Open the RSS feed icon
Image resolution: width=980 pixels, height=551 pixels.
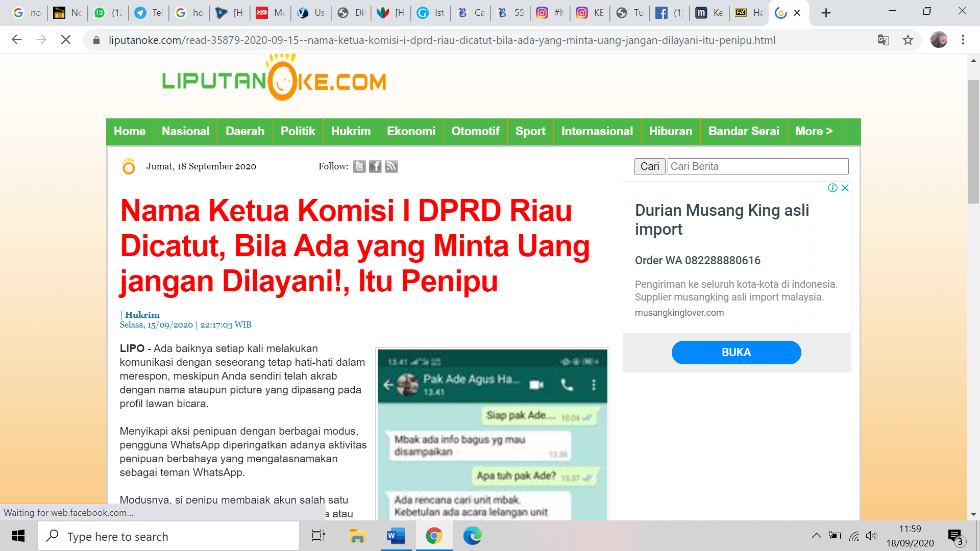pyautogui.click(x=391, y=166)
